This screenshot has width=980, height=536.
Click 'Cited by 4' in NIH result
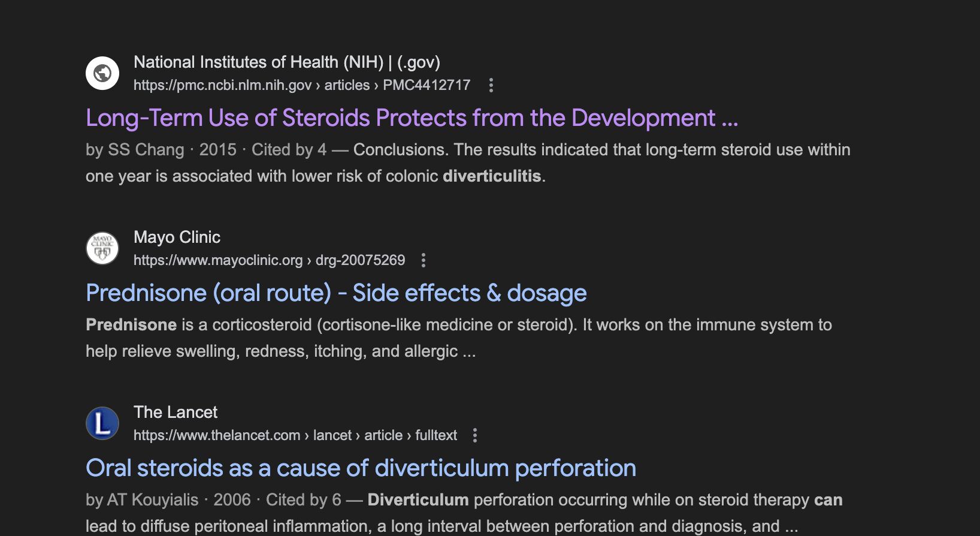[289, 150]
